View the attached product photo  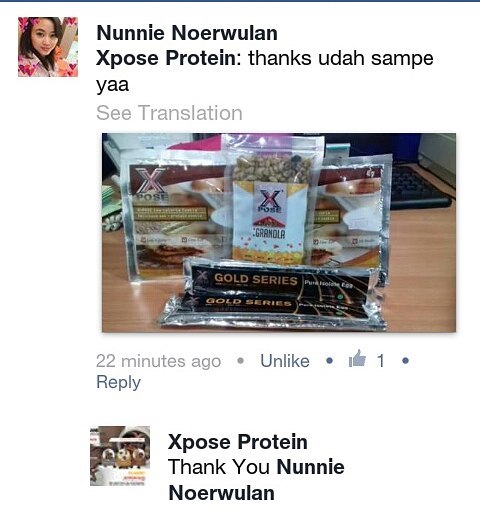pyautogui.click(x=279, y=233)
